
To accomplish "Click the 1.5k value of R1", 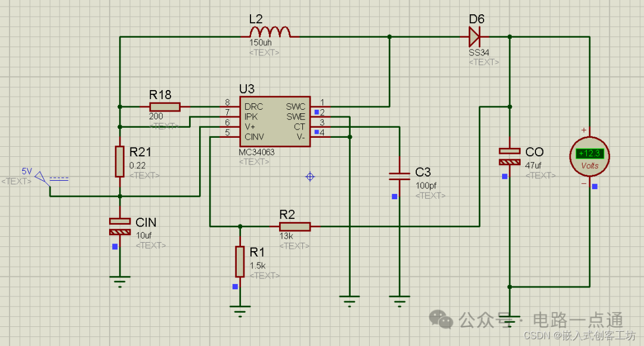I will [x=258, y=266].
